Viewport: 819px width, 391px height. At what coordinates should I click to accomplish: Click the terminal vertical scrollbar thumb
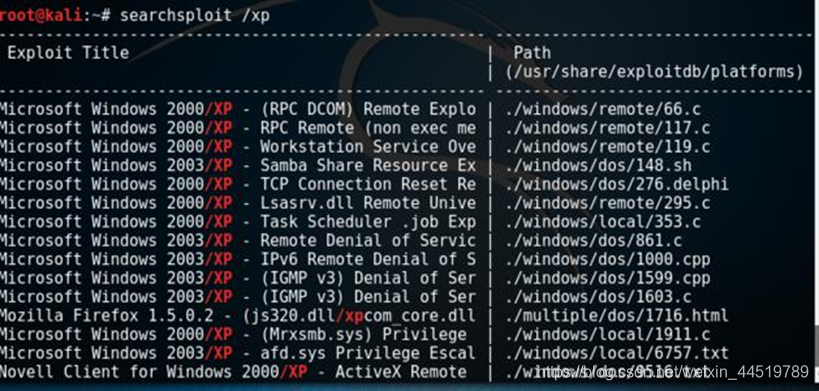(x=816, y=345)
